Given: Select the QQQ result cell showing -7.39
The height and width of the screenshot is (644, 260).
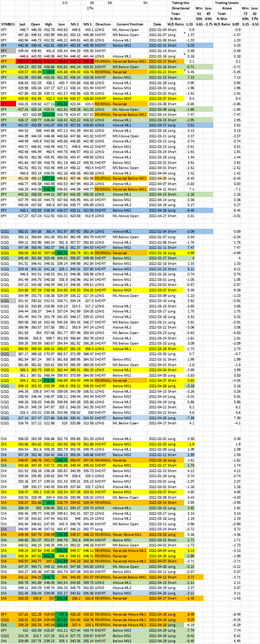Looking at the screenshot, I should 190,418.
